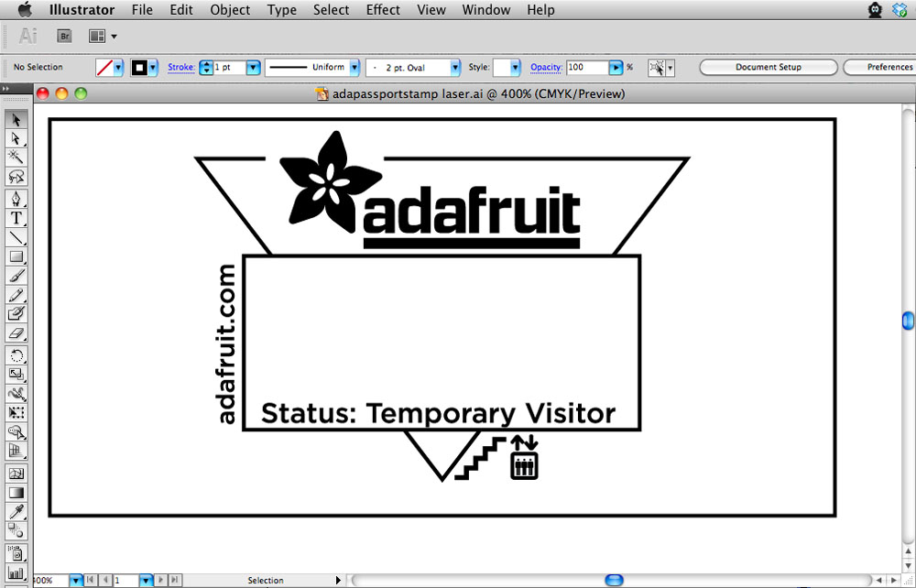
Task: Open Adobe Bridge with the Br icon
Action: click(x=64, y=37)
